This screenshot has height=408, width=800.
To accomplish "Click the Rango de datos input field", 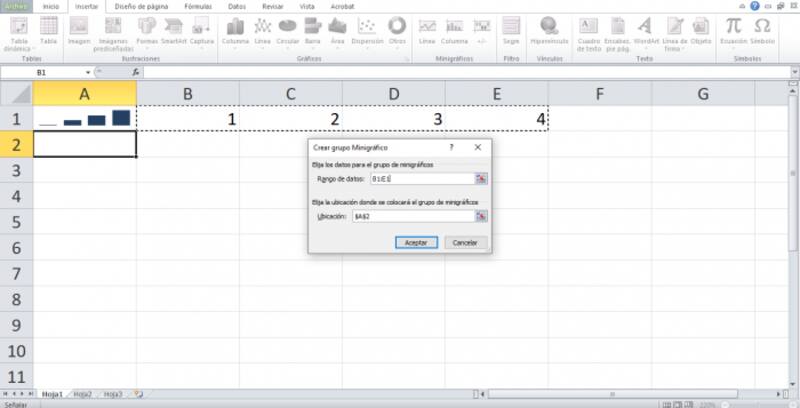I will tap(420, 178).
